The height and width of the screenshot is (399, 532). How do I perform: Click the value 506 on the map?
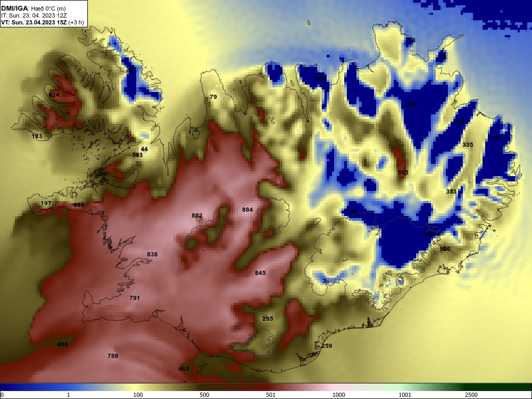point(445,249)
